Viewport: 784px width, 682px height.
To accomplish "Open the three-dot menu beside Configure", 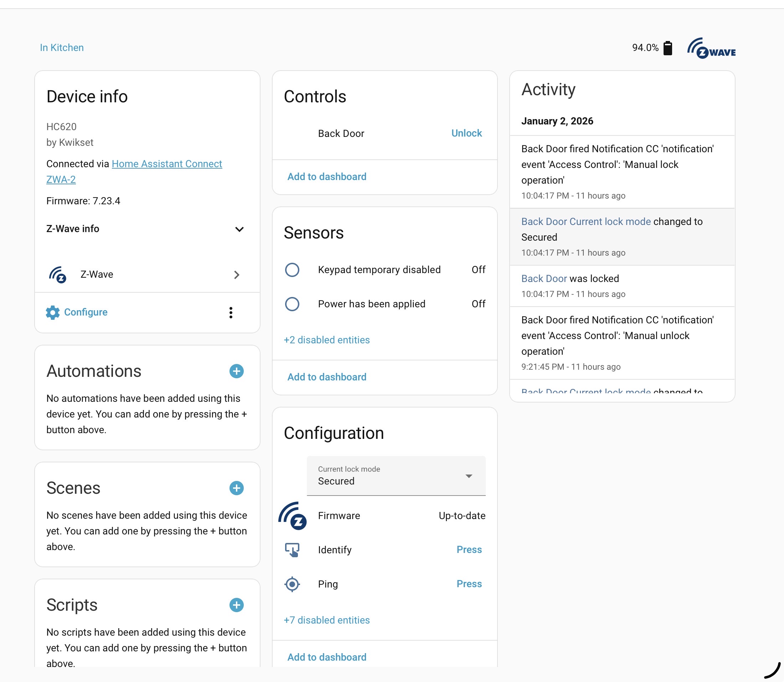I will pyautogui.click(x=231, y=312).
